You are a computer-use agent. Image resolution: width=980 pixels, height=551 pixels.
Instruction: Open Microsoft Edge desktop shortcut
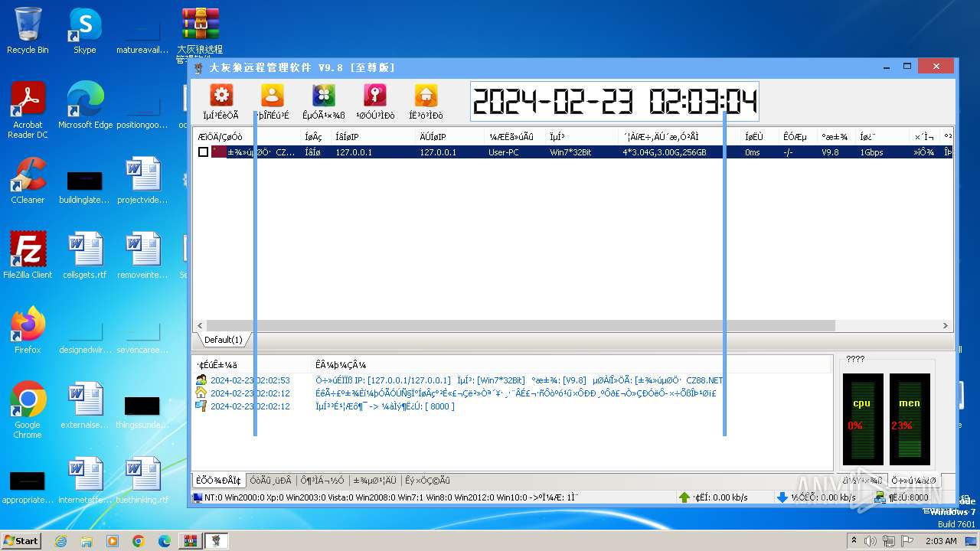pyautogui.click(x=85, y=106)
